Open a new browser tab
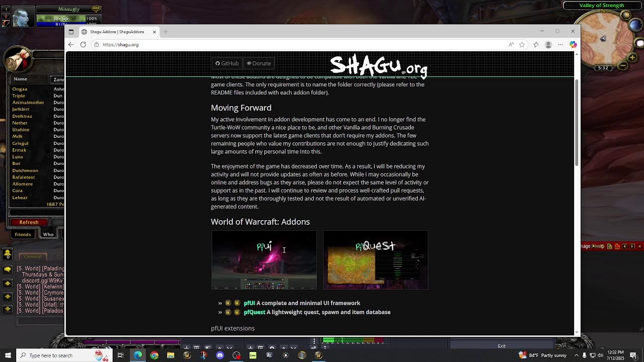644x362 pixels. [166, 32]
